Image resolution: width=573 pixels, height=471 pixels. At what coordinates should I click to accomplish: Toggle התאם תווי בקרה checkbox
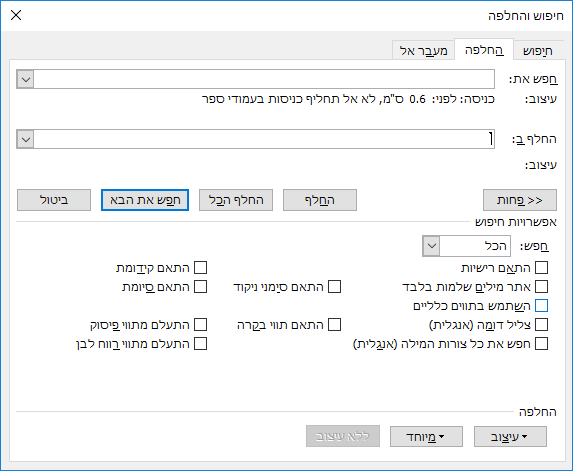click(x=334, y=324)
